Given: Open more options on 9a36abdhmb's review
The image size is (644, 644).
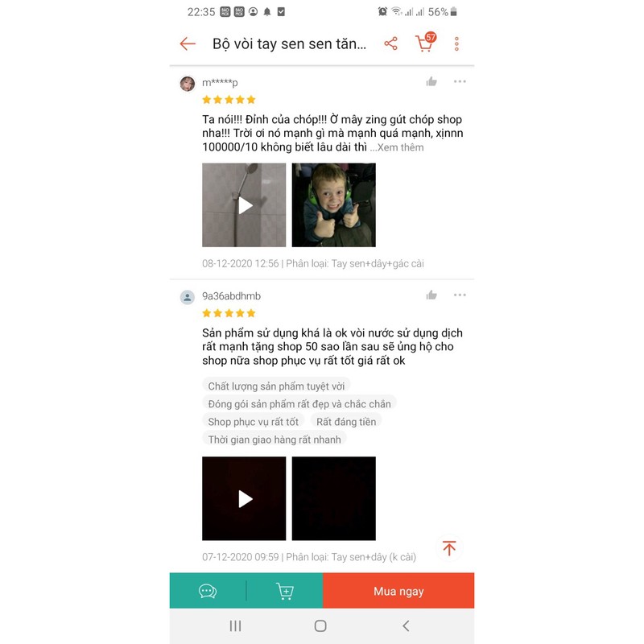Looking at the screenshot, I should point(460,295).
